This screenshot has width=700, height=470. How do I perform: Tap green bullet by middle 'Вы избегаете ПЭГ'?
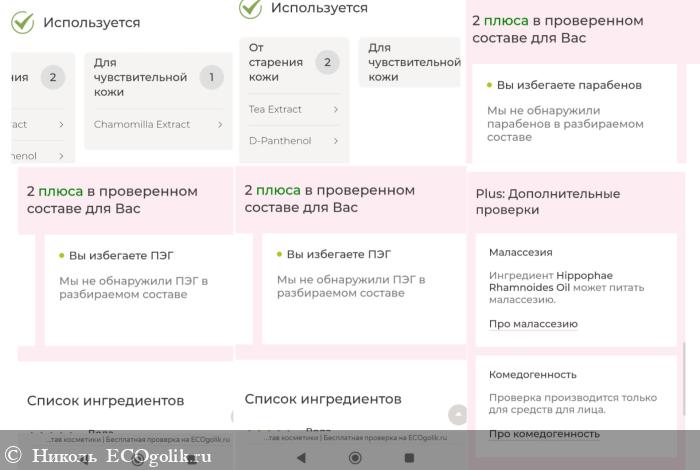(279, 255)
